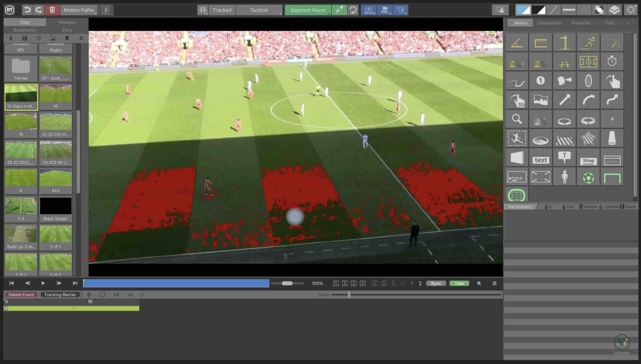Select the 3D touch tool

click(x=517, y=100)
